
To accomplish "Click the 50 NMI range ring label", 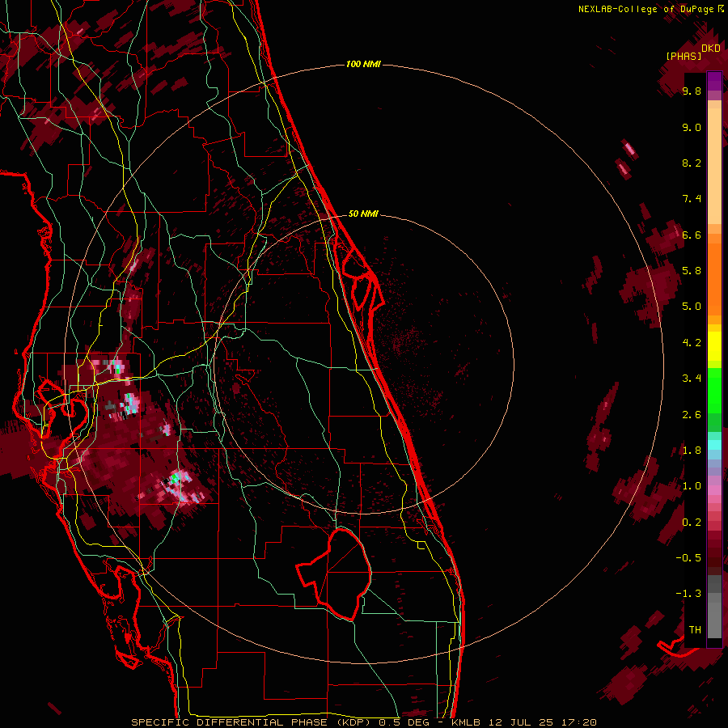I will pyautogui.click(x=363, y=214).
